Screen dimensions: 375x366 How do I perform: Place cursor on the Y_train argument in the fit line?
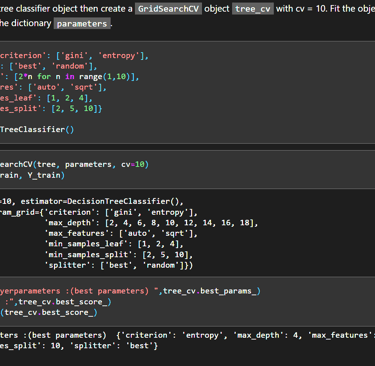click(44, 175)
